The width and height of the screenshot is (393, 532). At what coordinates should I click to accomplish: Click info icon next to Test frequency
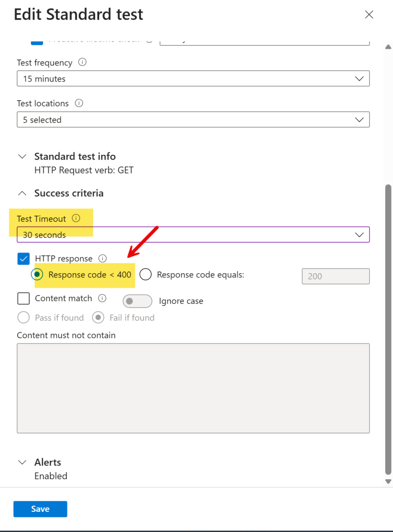(83, 62)
